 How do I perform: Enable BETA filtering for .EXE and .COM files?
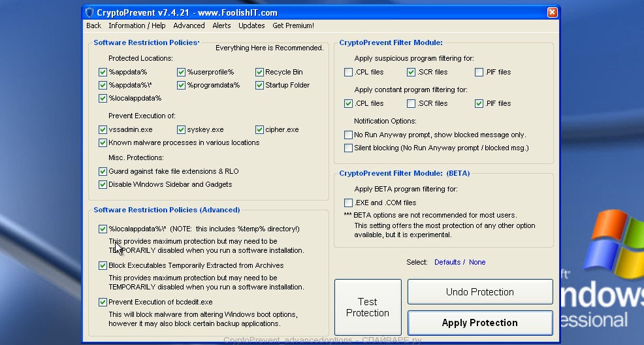pyautogui.click(x=348, y=203)
